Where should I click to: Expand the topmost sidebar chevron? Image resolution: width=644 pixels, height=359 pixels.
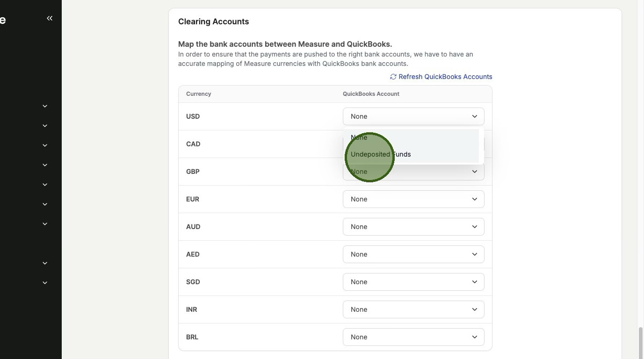45,106
